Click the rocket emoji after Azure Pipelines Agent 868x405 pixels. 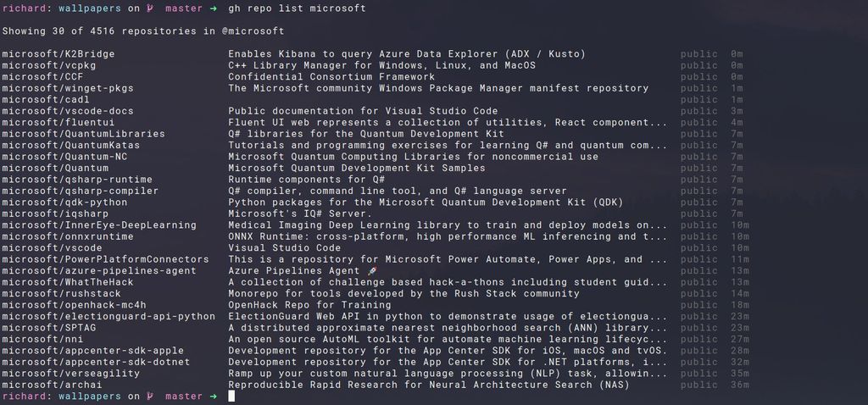(x=372, y=270)
